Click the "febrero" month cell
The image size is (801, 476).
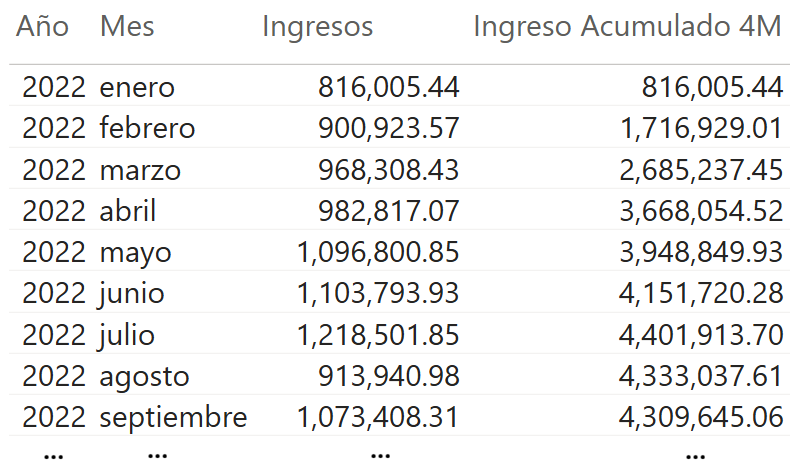pos(147,129)
